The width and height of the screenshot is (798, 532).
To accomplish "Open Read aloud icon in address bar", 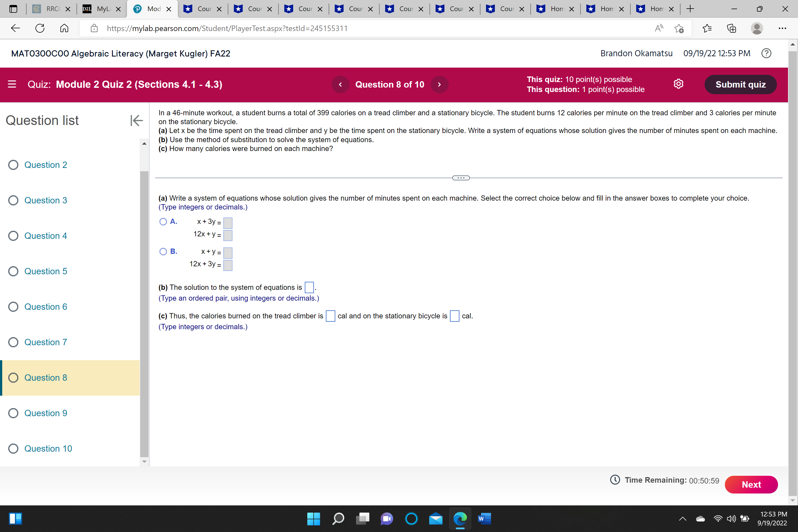I will pos(659,28).
